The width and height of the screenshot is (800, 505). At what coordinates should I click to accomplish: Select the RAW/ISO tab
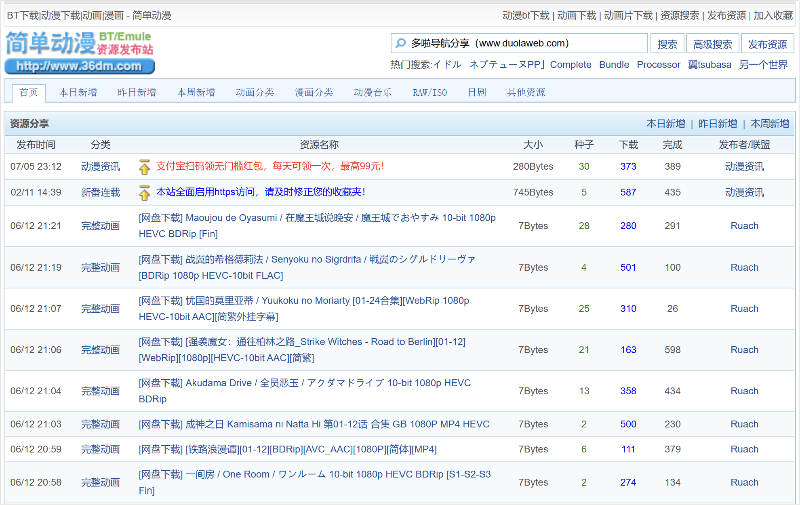click(430, 92)
